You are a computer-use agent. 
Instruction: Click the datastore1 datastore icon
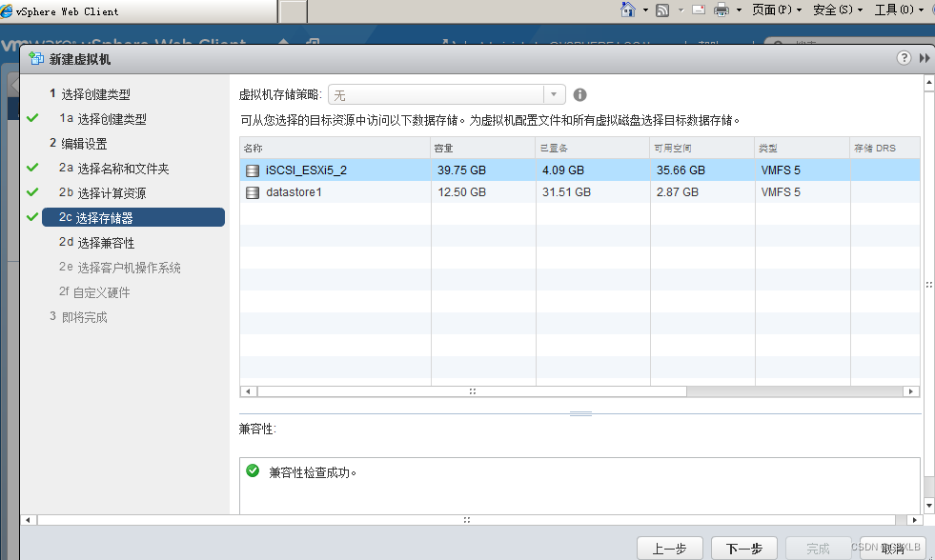pyautogui.click(x=253, y=192)
